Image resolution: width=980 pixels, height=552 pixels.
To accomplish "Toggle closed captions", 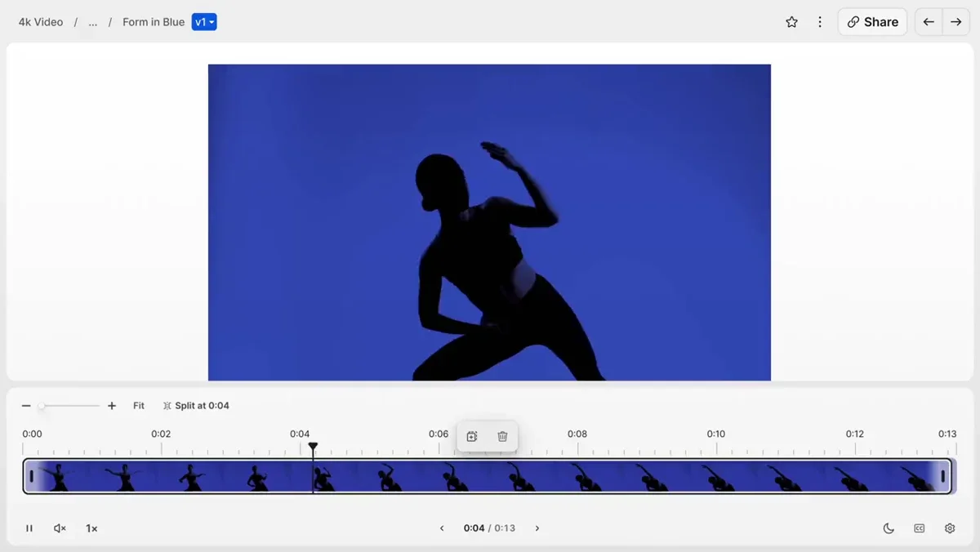I will (x=920, y=528).
